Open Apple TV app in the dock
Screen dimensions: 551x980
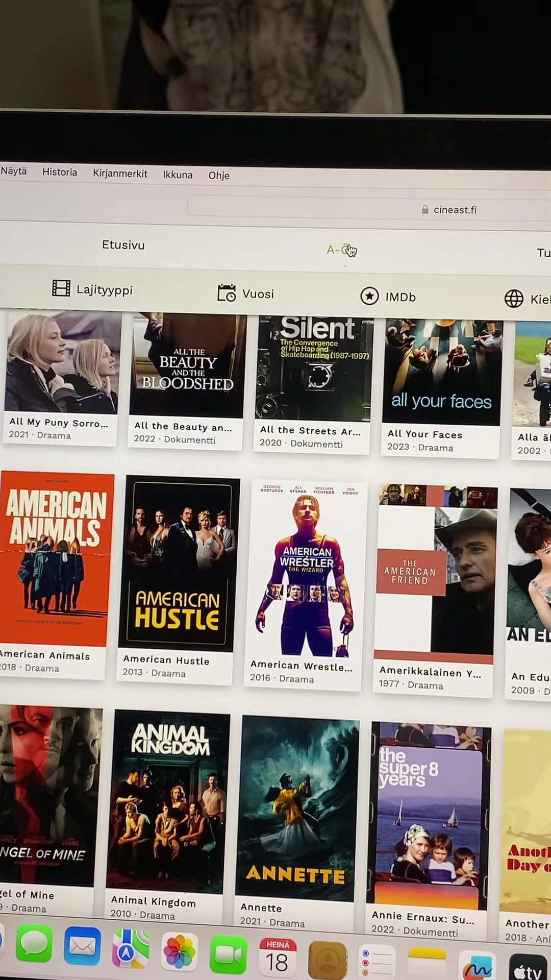tap(528, 968)
